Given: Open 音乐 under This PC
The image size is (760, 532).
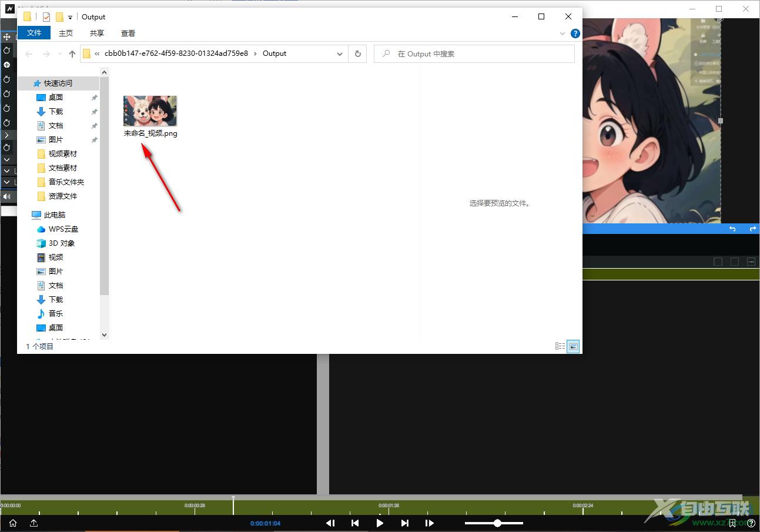Looking at the screenshot, I should coord(56,314).
